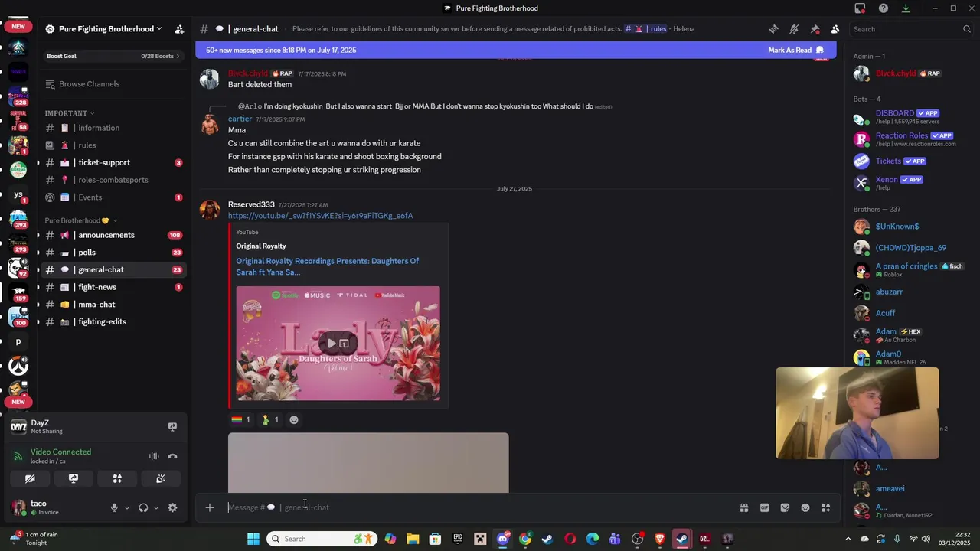Viewport: 980px width, 551px height.
Task: Click the Discord inbox icon
Action: [x=860, y=8]
